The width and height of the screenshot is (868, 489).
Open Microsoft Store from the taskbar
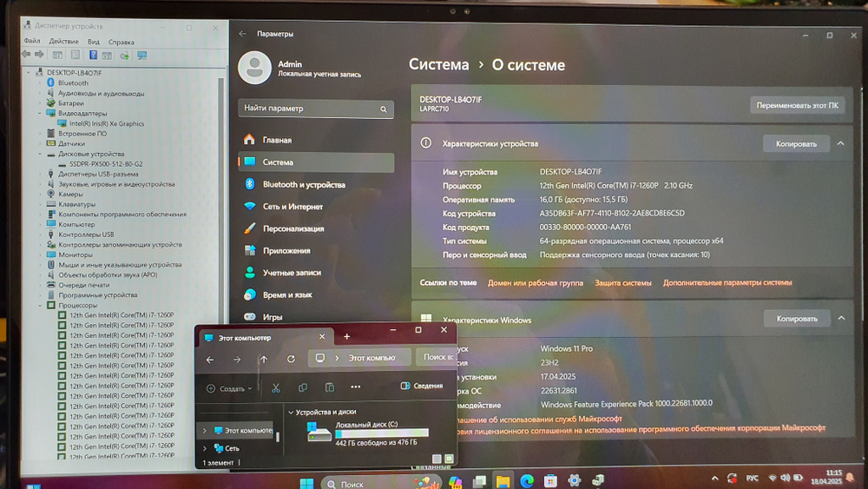click(550, 480)
